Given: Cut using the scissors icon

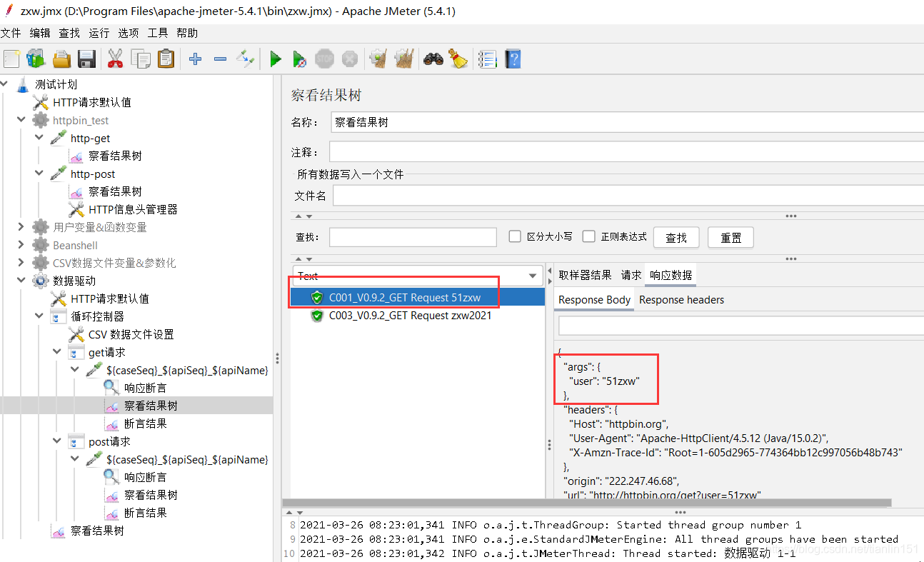Looking at the screenshot, I should click(x=115, y=59).
